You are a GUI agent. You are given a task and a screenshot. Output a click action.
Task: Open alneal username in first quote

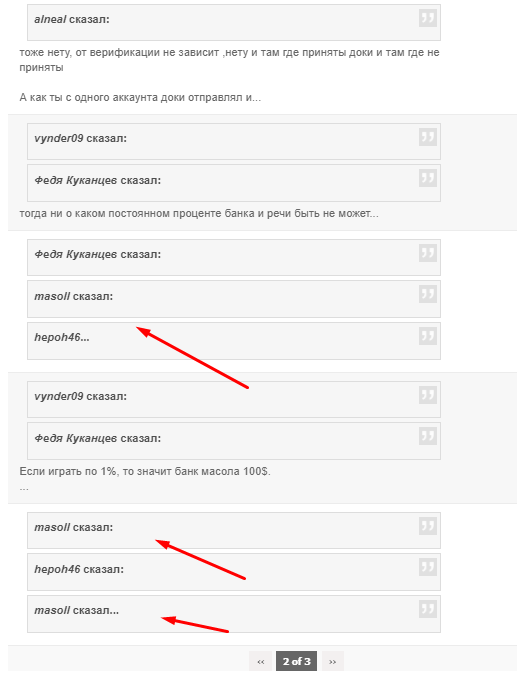pos(50,19)
